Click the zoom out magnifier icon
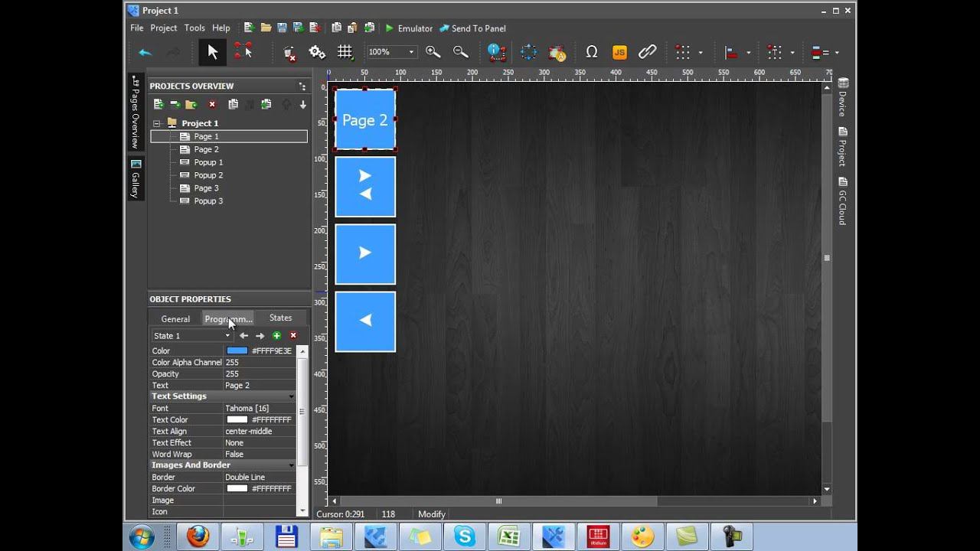The image size is (980, 551). click(460, 52)
